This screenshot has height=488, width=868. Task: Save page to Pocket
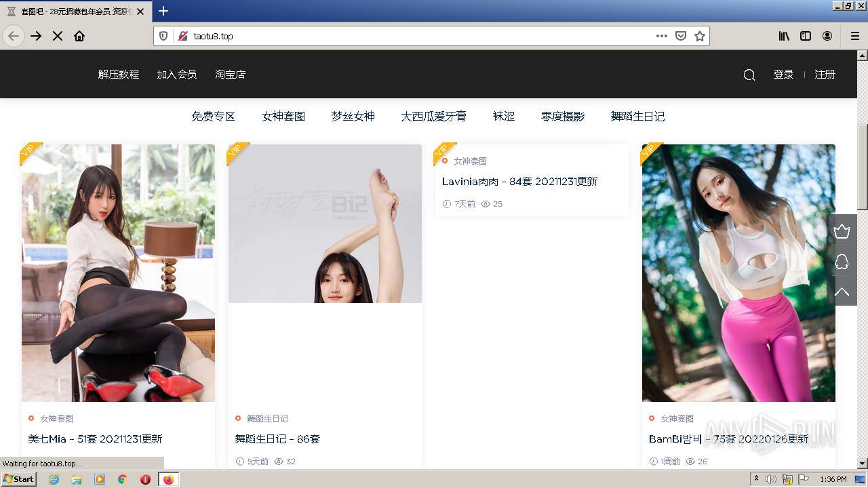[681, 36]
